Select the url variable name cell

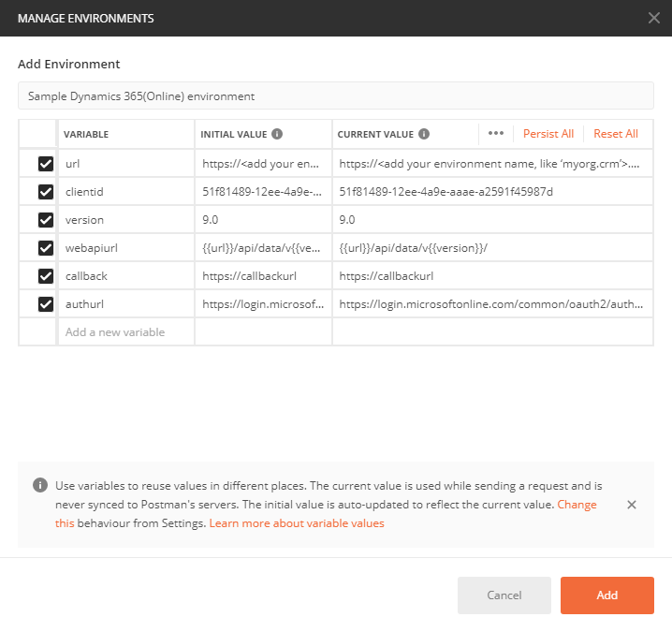[x=126, y=164]
